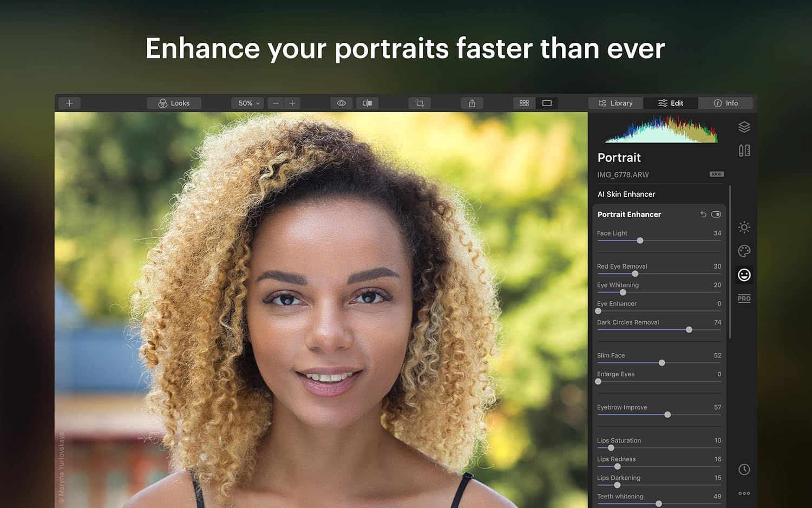Click the plus button to add a photo
Viewport: 812px width, 508px height.
(x=69, y=103)
